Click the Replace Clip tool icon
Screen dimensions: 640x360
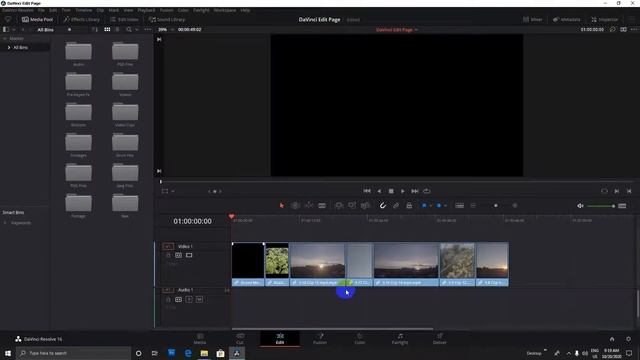[365, 205]
